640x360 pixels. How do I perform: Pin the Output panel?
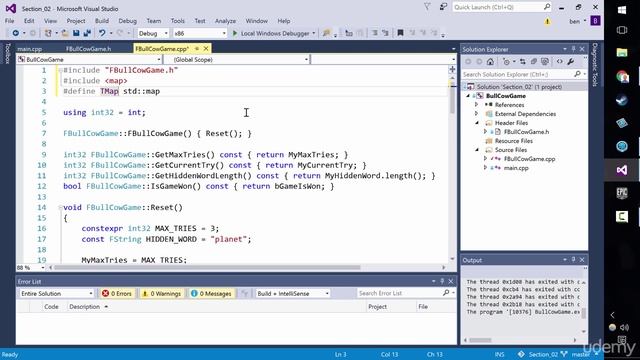(x=573, y=260)
